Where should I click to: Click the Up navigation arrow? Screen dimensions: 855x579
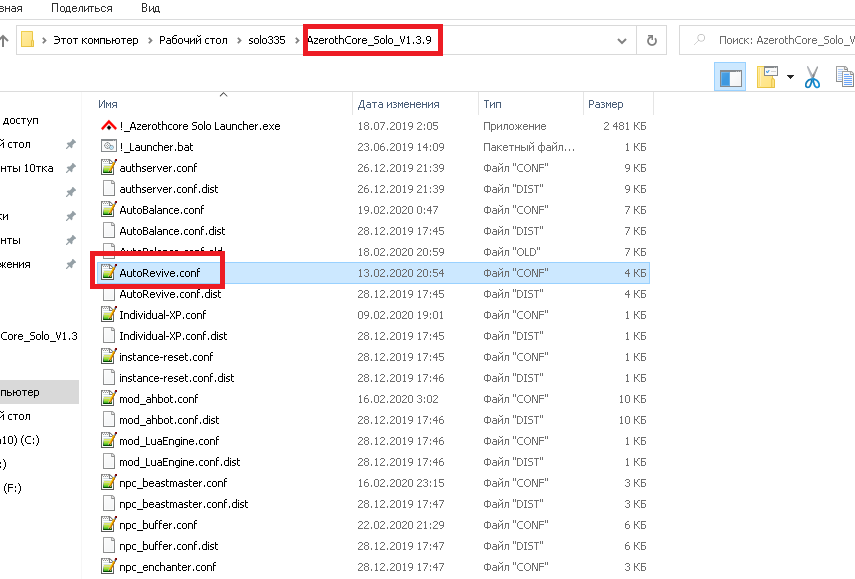(x=4, y=40)
